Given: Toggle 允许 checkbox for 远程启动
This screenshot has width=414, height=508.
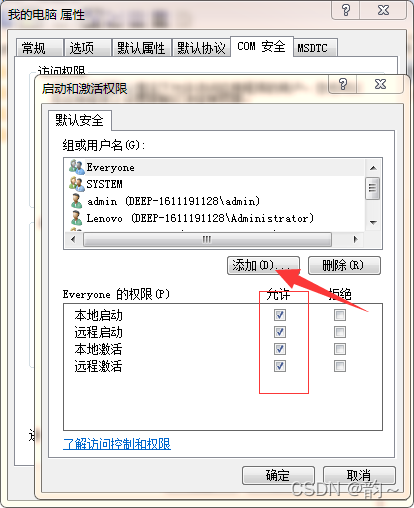Looking at the screenshot, I should point(280,332).
